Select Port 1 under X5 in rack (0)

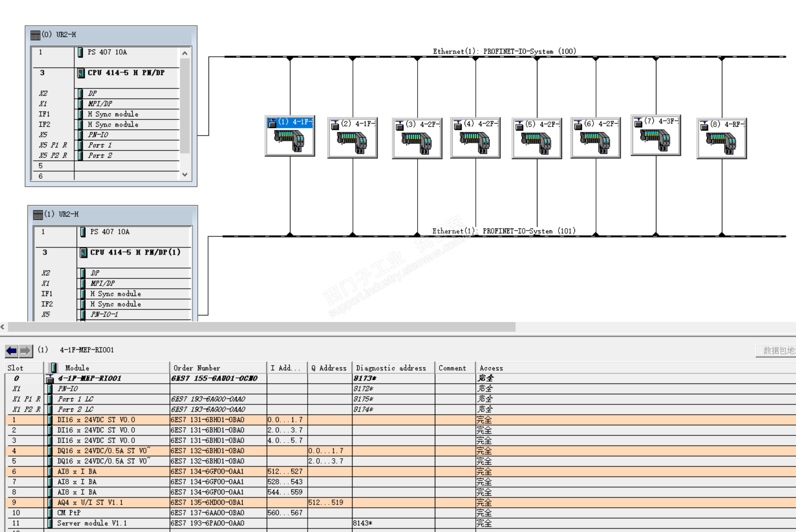105,145
